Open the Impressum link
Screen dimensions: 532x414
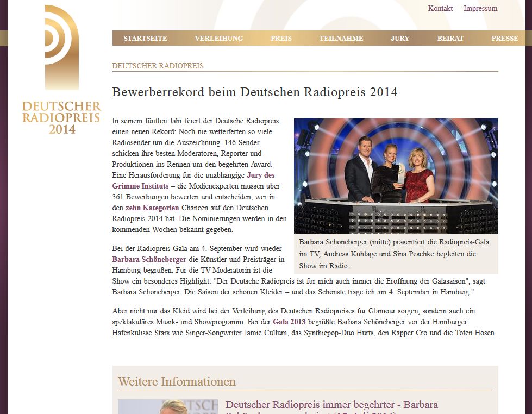[x=480, y=9]
